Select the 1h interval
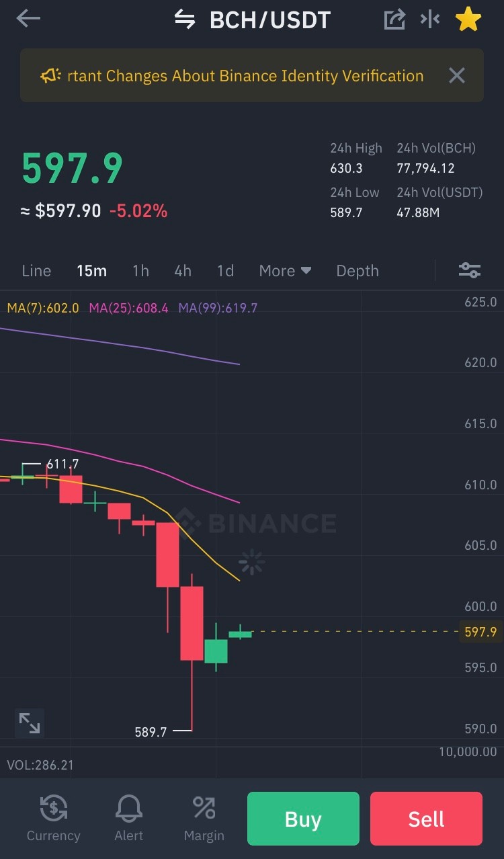Image resolution: width=504 pixels, height=859 pixels. pos(140,271)
